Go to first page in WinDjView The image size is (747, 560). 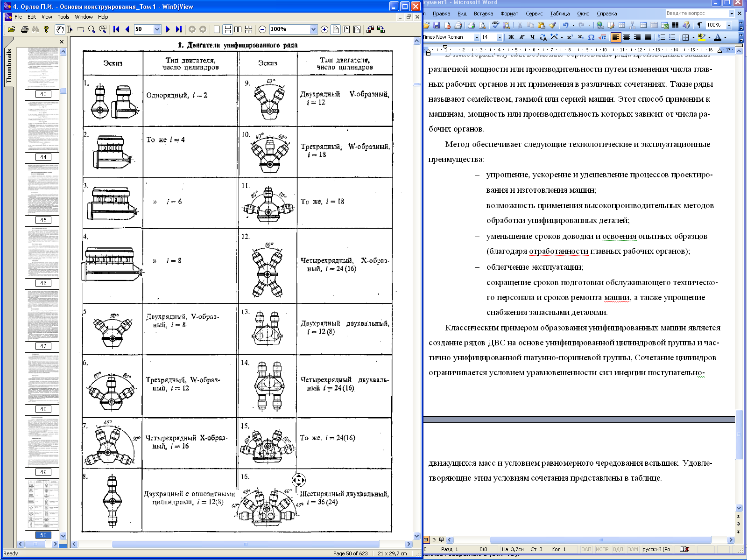pos(117,29)
